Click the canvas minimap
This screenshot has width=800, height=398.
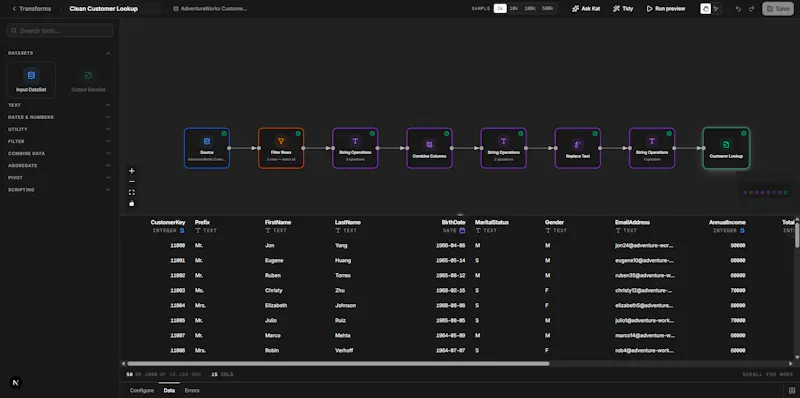pos(766,192)
